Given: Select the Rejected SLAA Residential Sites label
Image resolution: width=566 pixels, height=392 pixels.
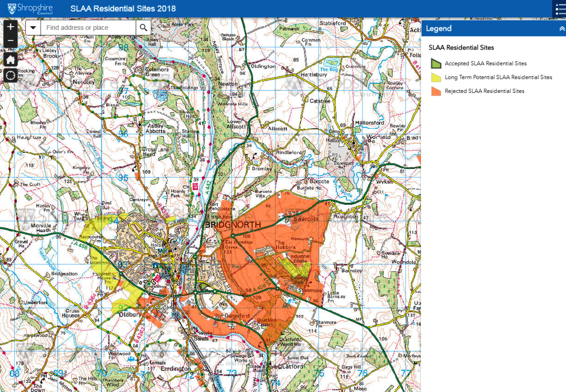Looking at the screenshot, I should point(484,91).
